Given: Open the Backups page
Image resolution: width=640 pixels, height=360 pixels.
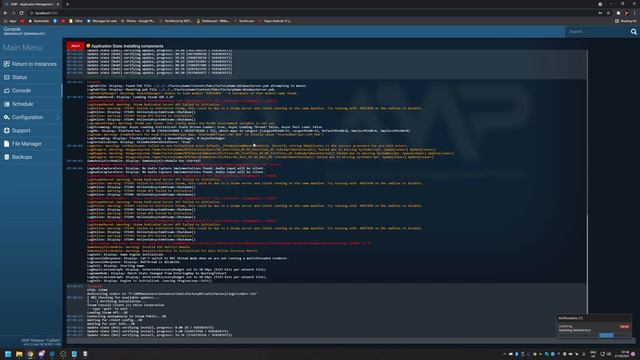Looking at the screenshot, I should coord(31,157).
